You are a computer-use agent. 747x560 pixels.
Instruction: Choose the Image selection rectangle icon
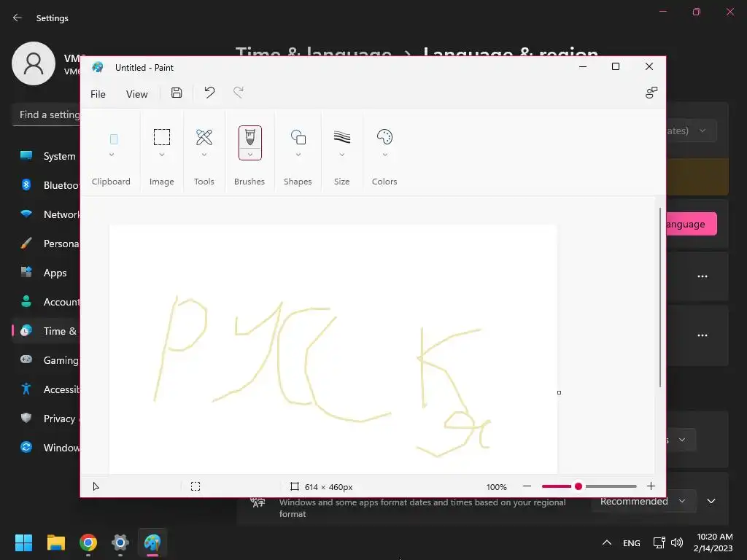pyautogui.click(x=162, y=137)
